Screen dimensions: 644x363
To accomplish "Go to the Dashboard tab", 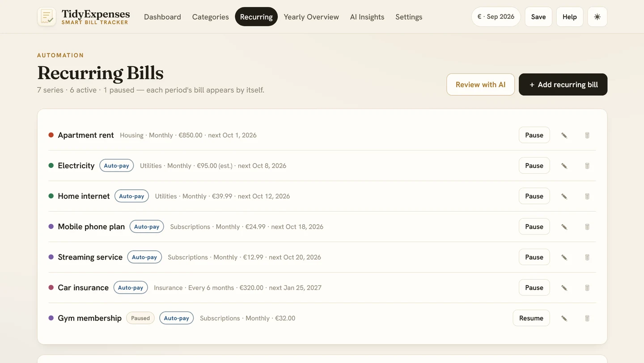I will [x=162, y=17].
